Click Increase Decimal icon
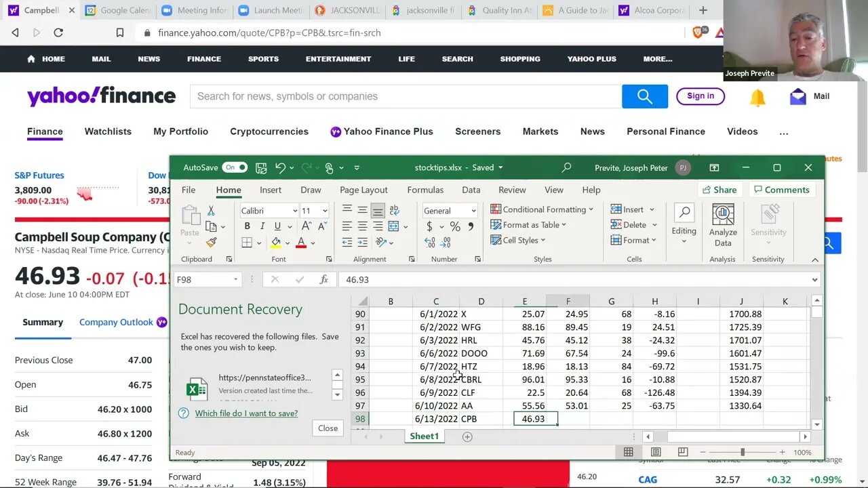Image resolution: width=868 pixels, height=488 pixels. pyautogui.click(x=429, y=243)
